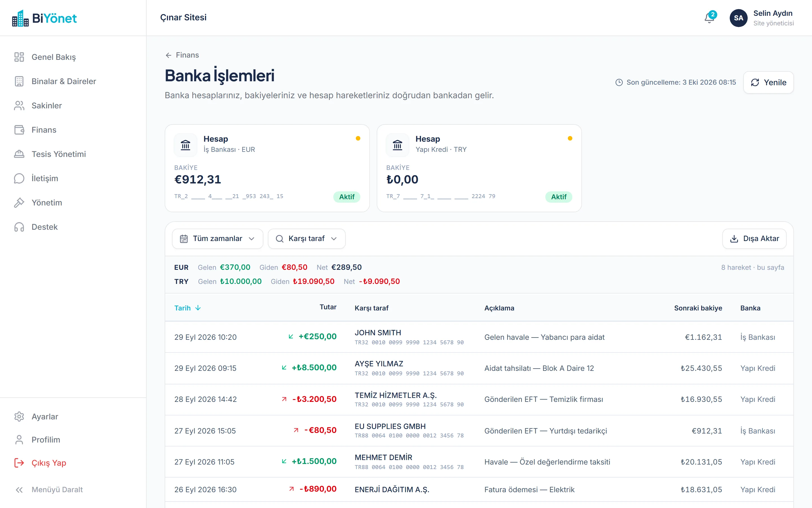This screenshot has width=812, height=508.
Task: Click the Tesis Yönetimi hard-hat icon
Action: [x=19, y=154]
